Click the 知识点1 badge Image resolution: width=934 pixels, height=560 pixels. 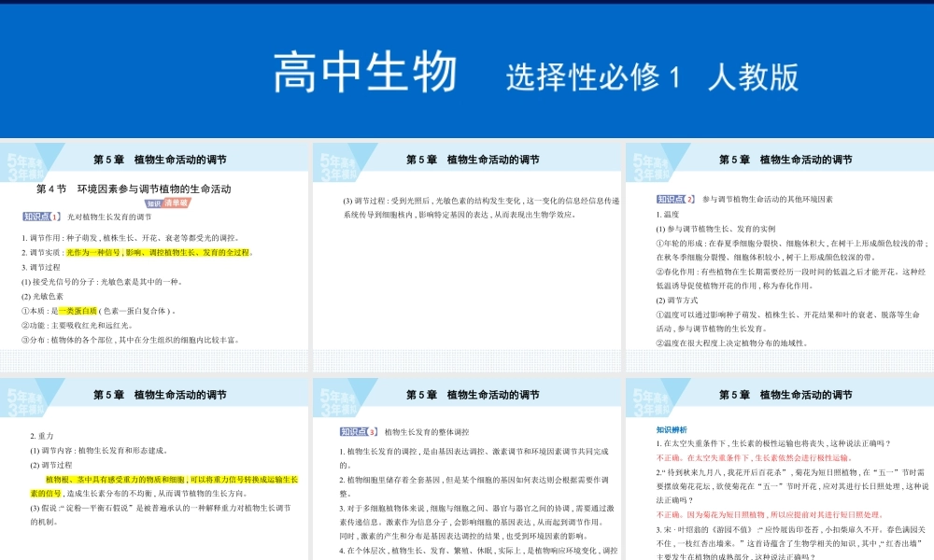pos(42,217)
